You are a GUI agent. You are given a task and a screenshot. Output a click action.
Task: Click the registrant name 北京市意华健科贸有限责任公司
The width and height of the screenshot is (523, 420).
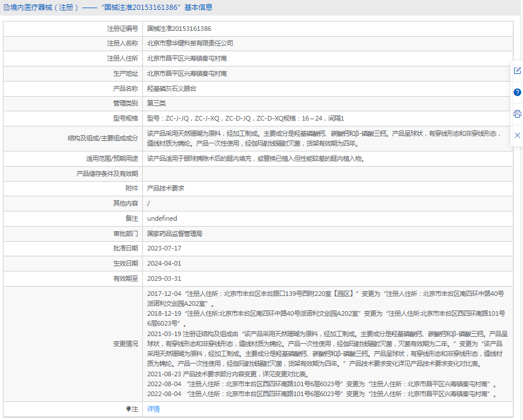190,43
